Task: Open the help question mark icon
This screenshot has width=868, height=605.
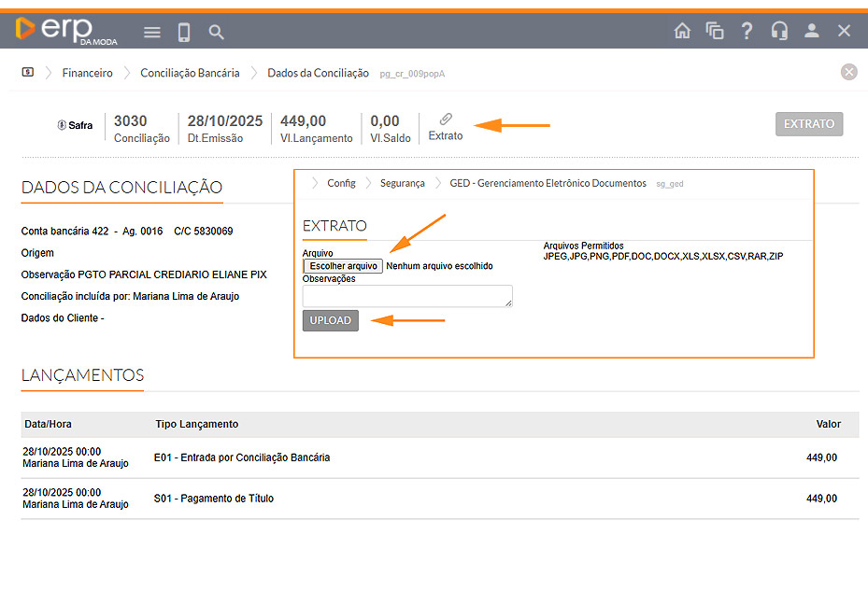Action: (x=747, y=31)
